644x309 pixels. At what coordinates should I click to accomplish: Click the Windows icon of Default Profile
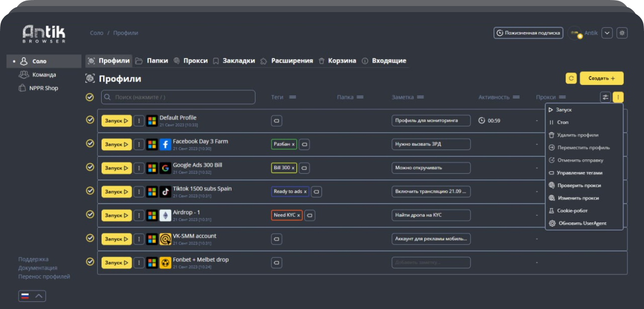tap(152, 121)
